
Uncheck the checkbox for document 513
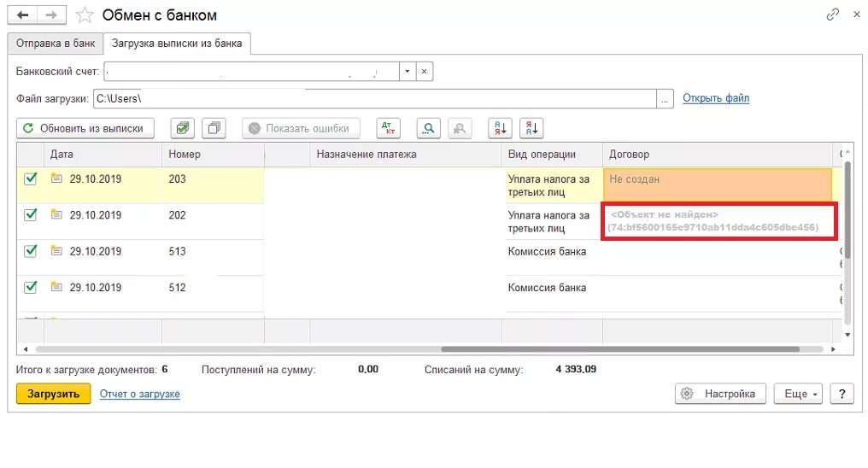pos(31,250)
